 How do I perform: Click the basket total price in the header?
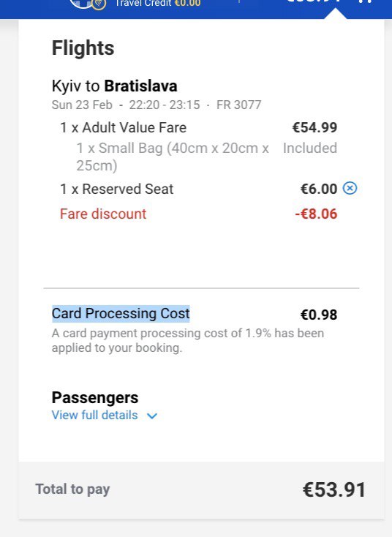click(x=314, y=1)
